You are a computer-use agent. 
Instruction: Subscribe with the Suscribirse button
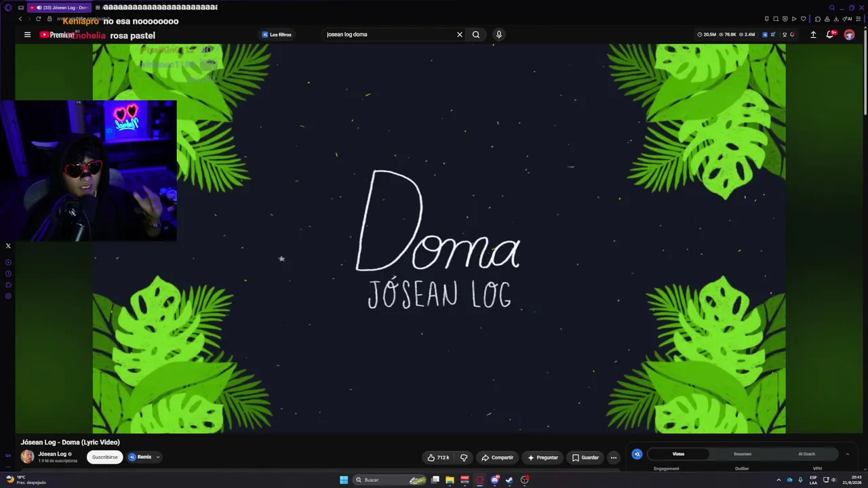tap(105, 457)
